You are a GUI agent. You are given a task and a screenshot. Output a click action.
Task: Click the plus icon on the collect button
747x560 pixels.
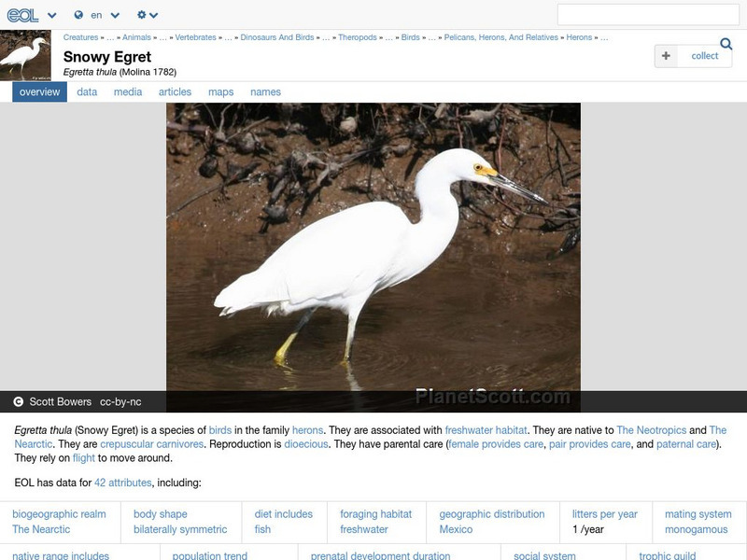click(666, 56)
